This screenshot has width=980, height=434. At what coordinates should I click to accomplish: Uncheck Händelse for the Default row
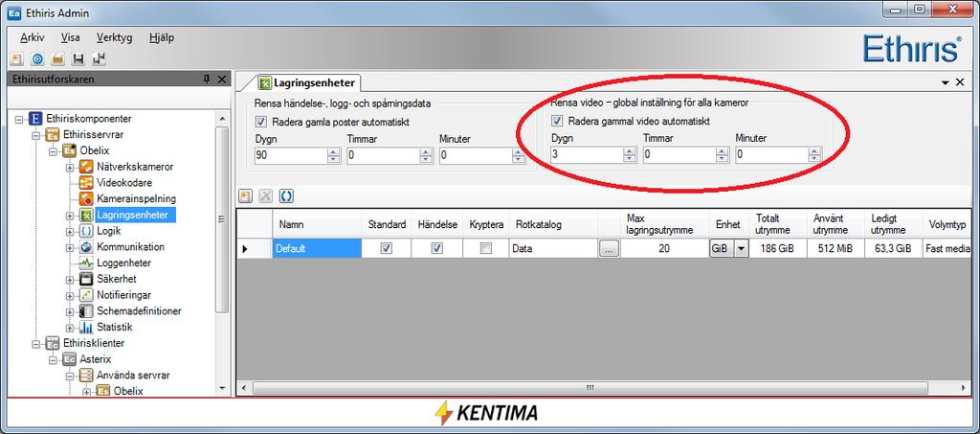[437, 248]
